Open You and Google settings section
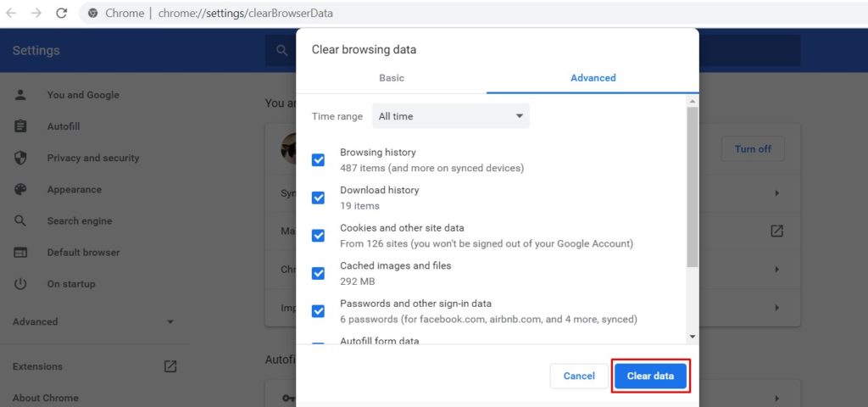 83,95
